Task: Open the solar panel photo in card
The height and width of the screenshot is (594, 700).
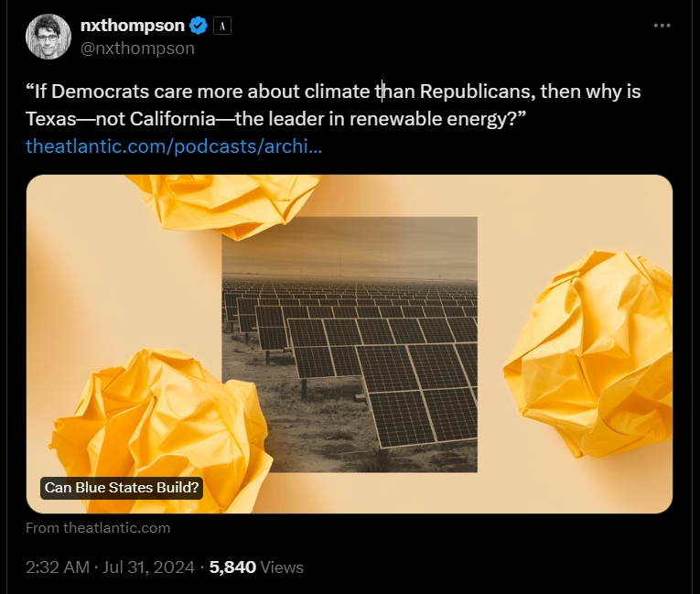Action: (350, 344)
